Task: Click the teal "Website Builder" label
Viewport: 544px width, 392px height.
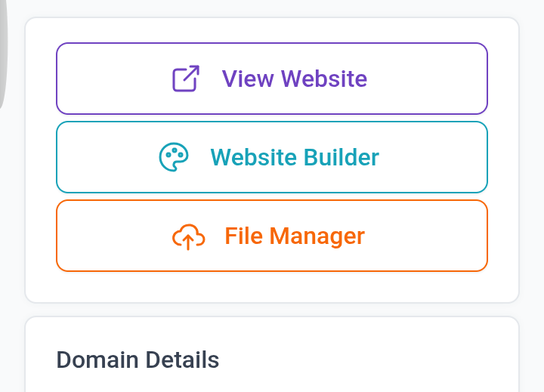Action: coord(295,157)
